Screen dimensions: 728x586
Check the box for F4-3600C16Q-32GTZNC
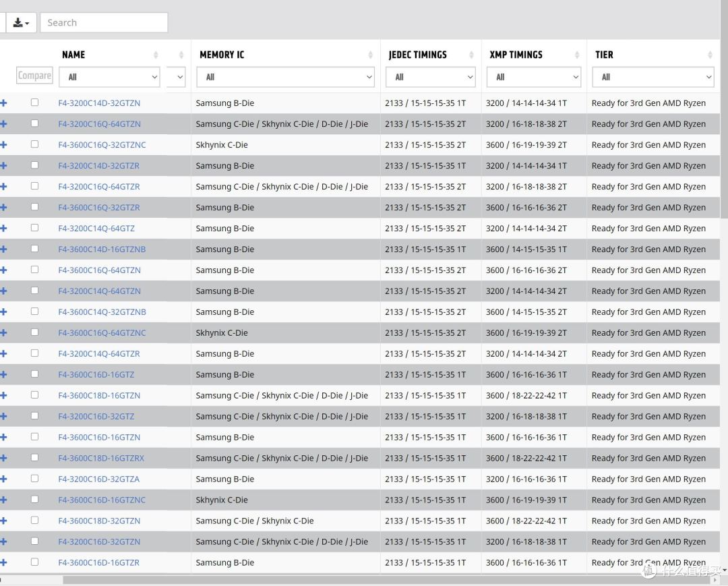(35, 144)
